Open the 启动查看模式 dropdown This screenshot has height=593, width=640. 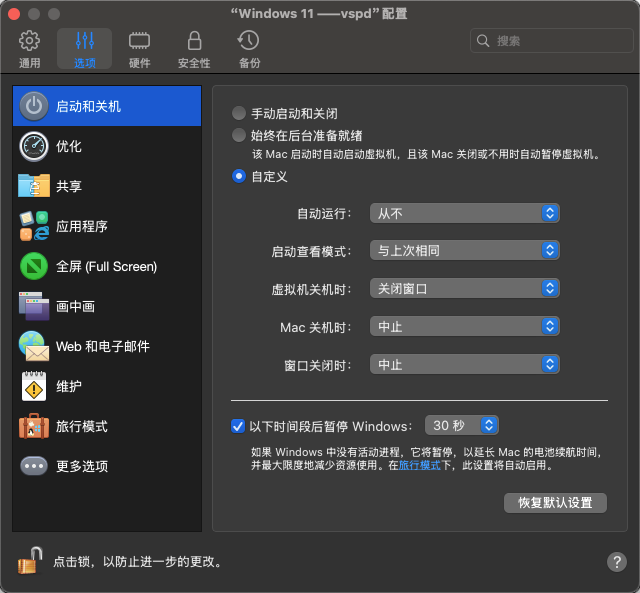[464, 250]
